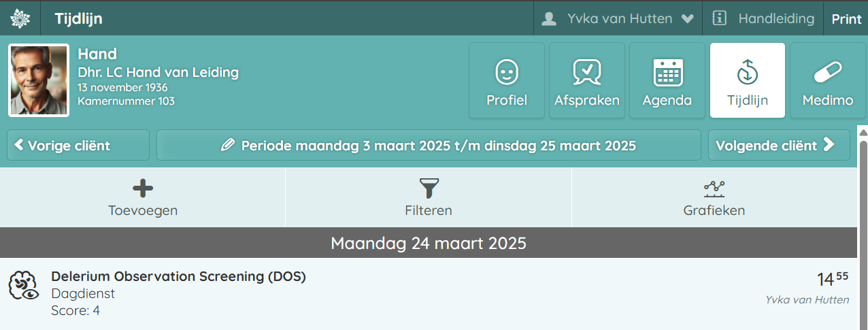The height and width of the screenshot is (330, 868).
Task: Open the Agenda calendar icon
Action: pyautogui.click(x=667, y=72)
